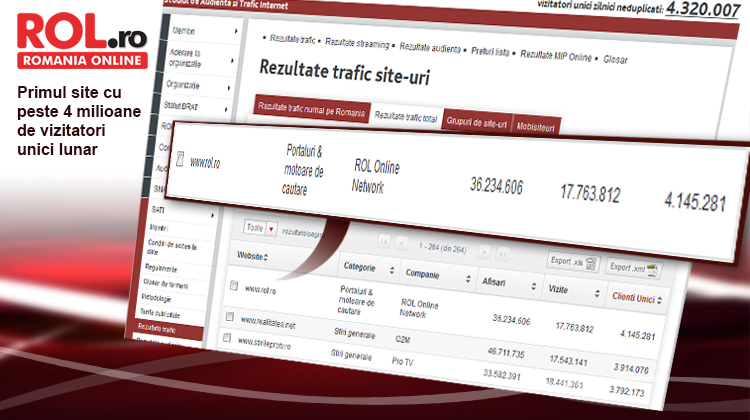Click 36.234.606 in the enlarged callout

click(496, 186)
